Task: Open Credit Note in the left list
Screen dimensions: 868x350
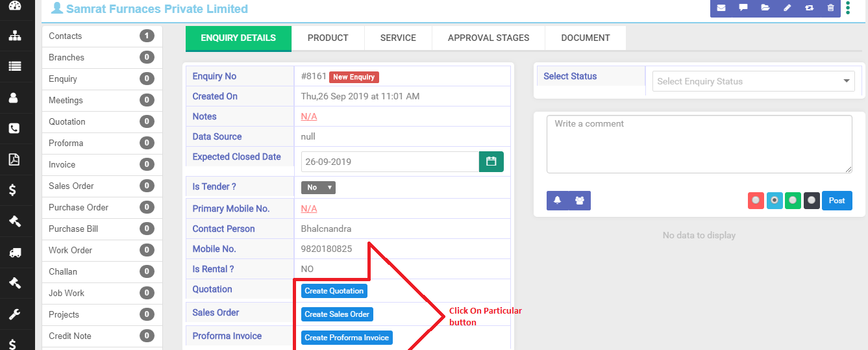Action: coord(102,336)
